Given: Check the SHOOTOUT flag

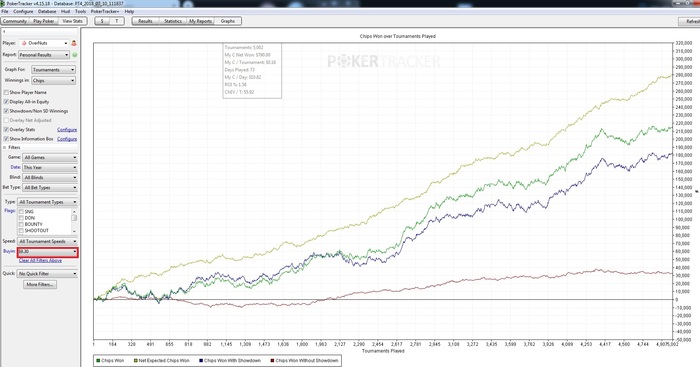Looking at the screenshot, I should tap(21, 231).
